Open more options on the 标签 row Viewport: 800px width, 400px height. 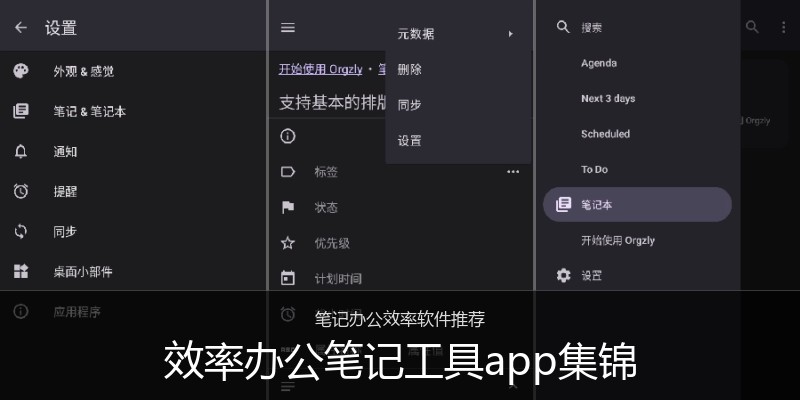513,172
